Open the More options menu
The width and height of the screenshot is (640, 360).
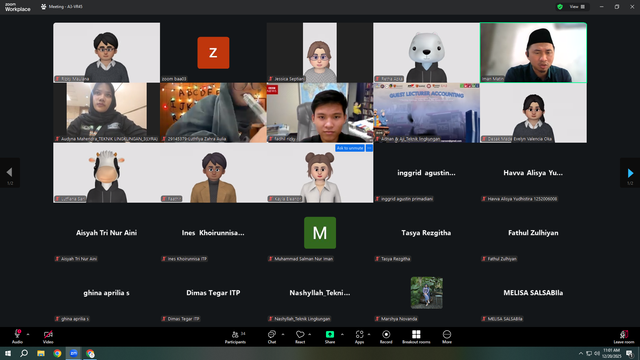click(447, 337)
